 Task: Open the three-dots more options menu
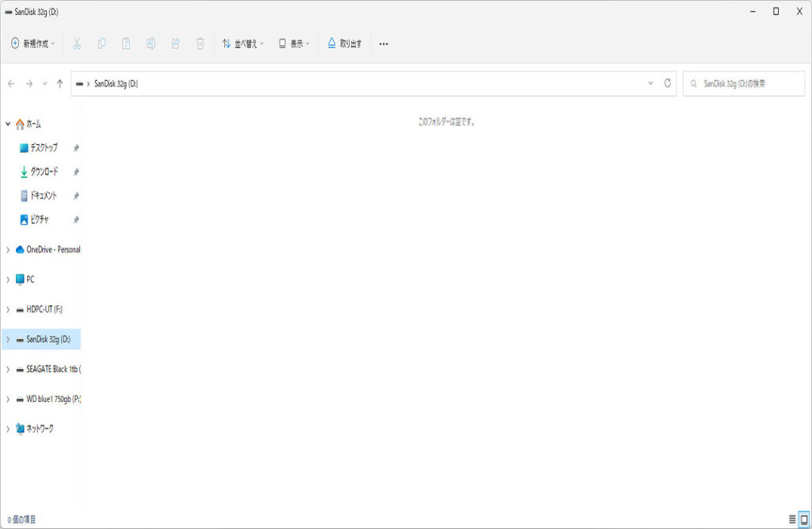click(x=384, y=44)
